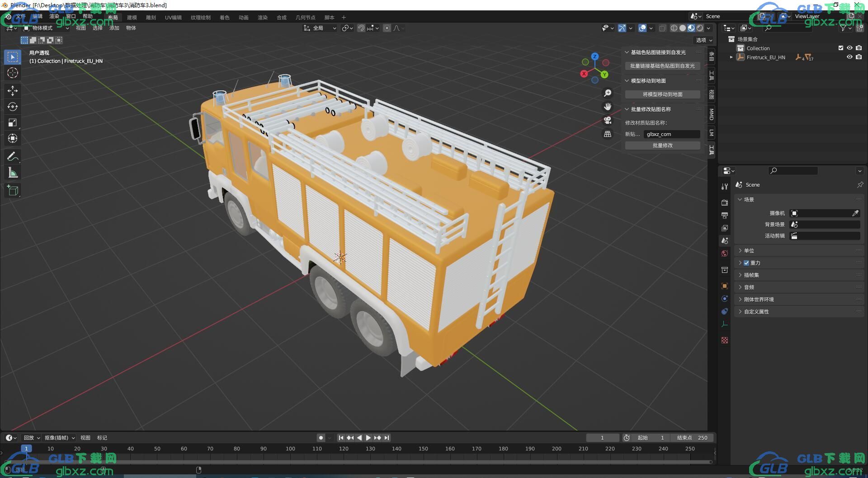Open the Object properties tab (orange square)
This screenshot has width=868, height=478.
(x=725, y=286)
